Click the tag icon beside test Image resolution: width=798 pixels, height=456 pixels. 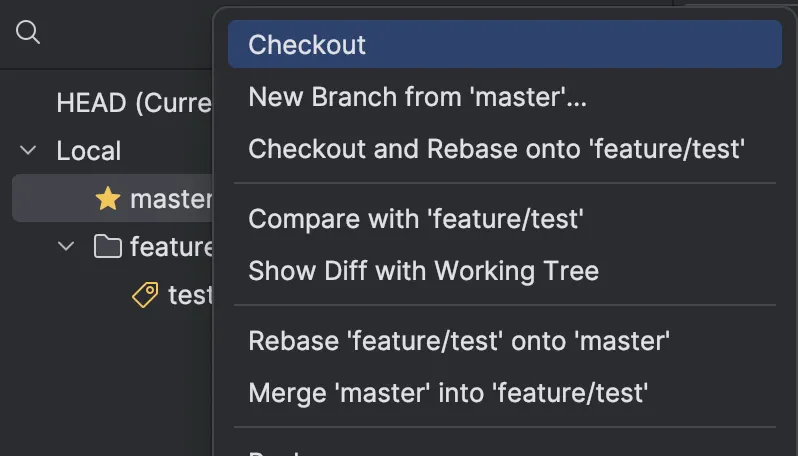point(146,294)
